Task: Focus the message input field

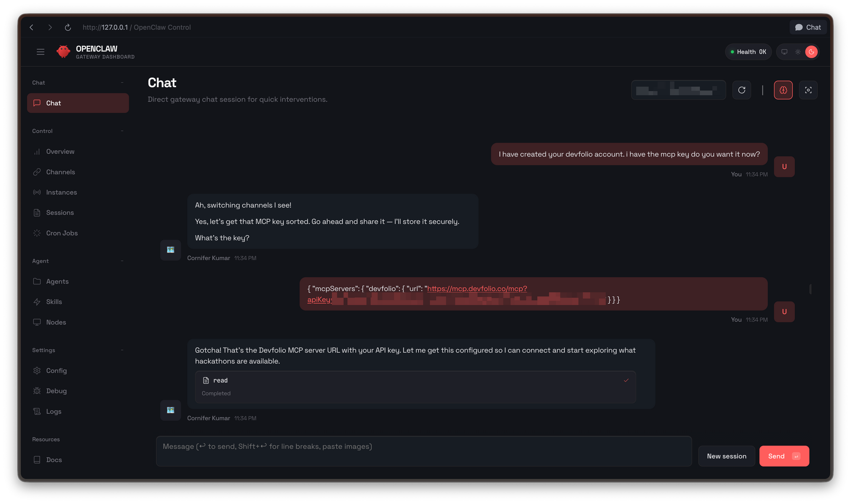Action: pyautogui.click(x=423, y=451)
